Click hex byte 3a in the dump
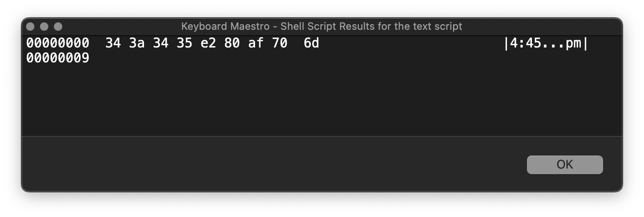 coord(137,43)
